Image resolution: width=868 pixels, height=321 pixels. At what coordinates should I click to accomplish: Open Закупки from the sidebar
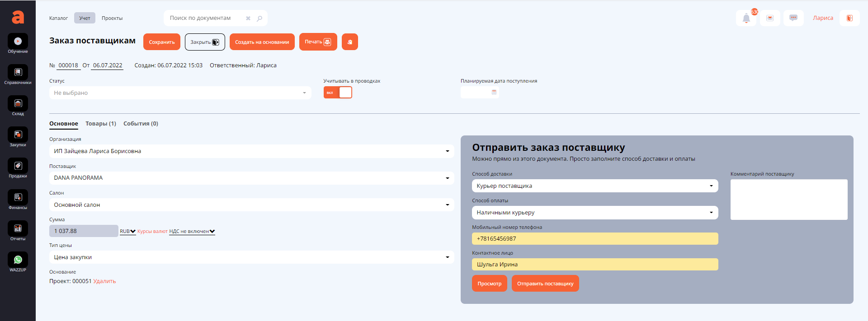pyautogui.click(x=18, y=135)
